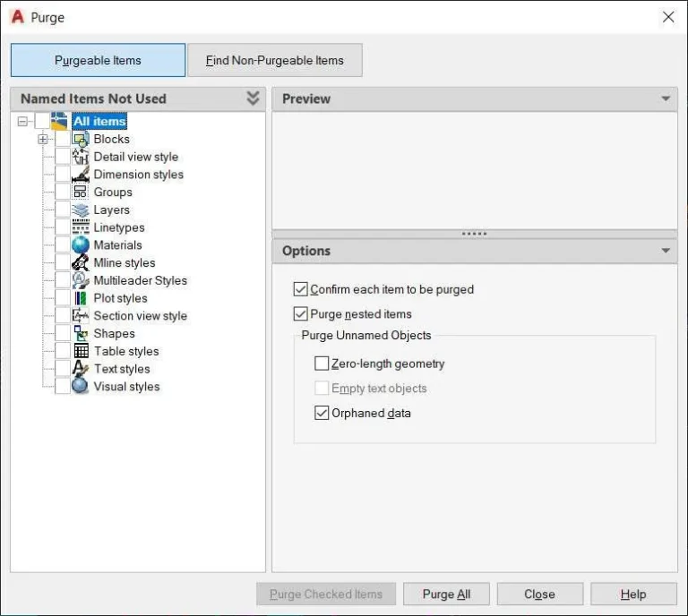This screenshot has width=688, height=616.
Task: Click the Preview/Options splitter grip dots
Action: 474,234
